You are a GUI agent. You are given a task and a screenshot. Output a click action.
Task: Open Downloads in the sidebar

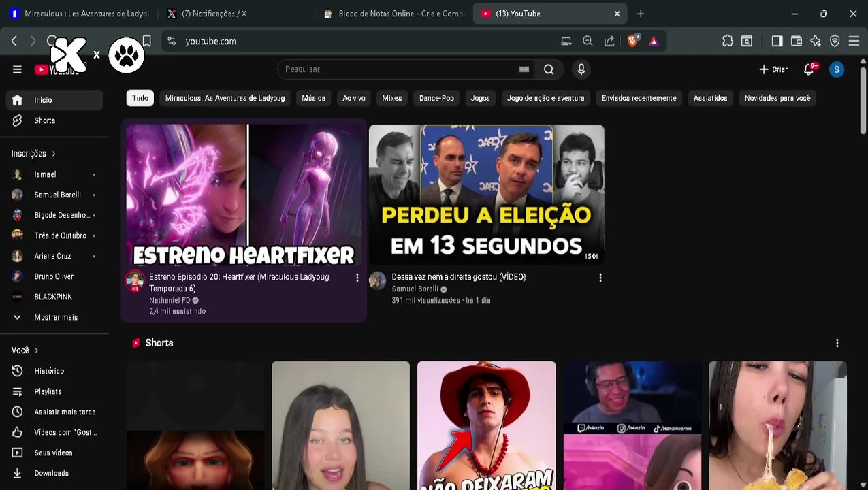coord(54,473)
